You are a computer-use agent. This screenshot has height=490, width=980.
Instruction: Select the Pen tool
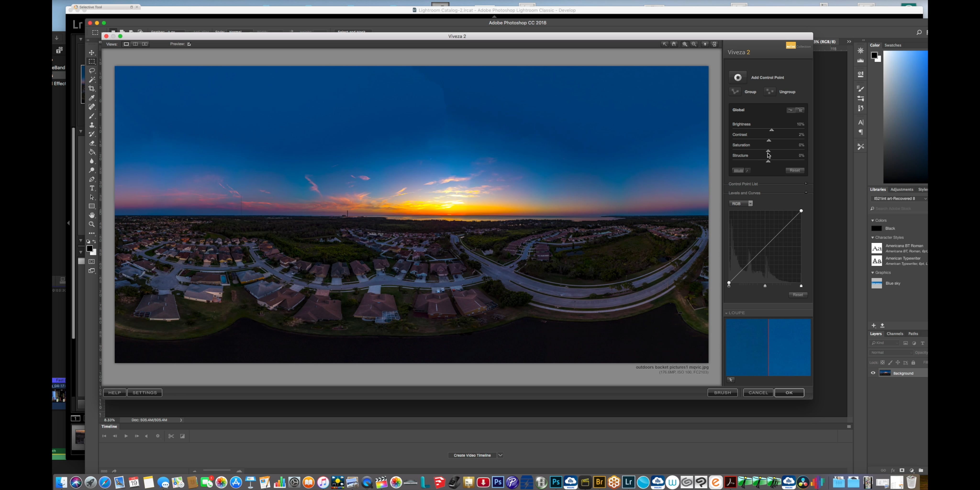[92, 179]
